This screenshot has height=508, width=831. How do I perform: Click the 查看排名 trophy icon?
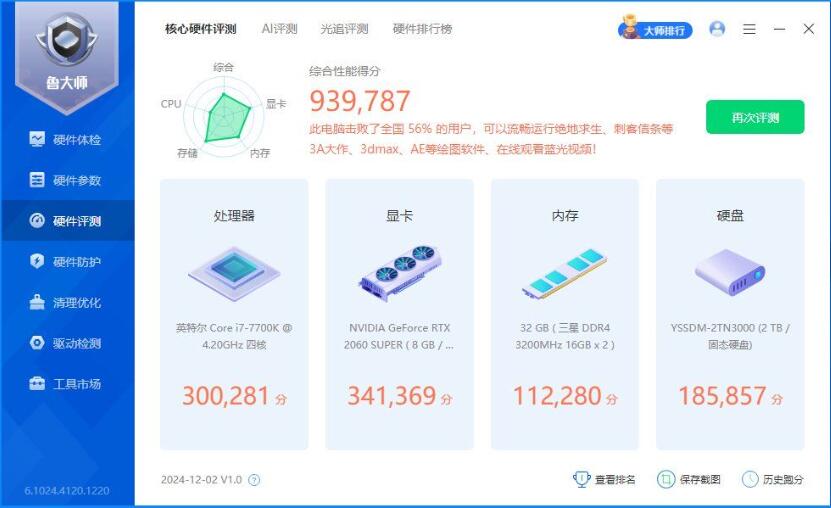[581, 479]
